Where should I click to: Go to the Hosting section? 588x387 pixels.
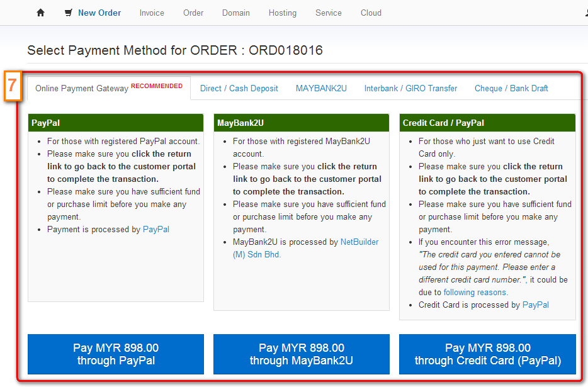(x=283, y=13)
